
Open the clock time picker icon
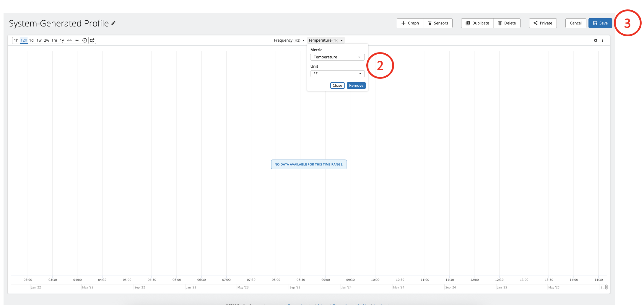click(x=85, y=40)
